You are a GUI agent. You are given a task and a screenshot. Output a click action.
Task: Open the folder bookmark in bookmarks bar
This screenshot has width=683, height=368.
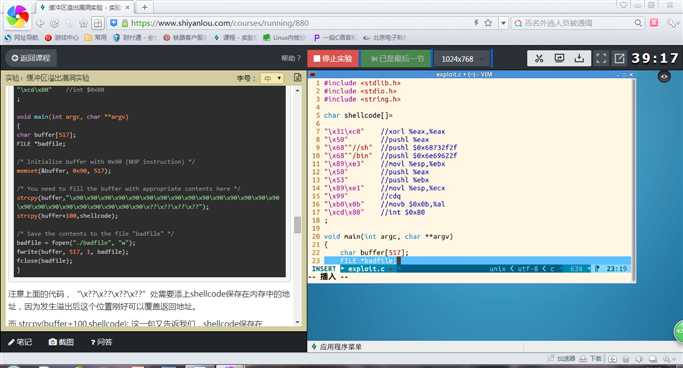95,37
